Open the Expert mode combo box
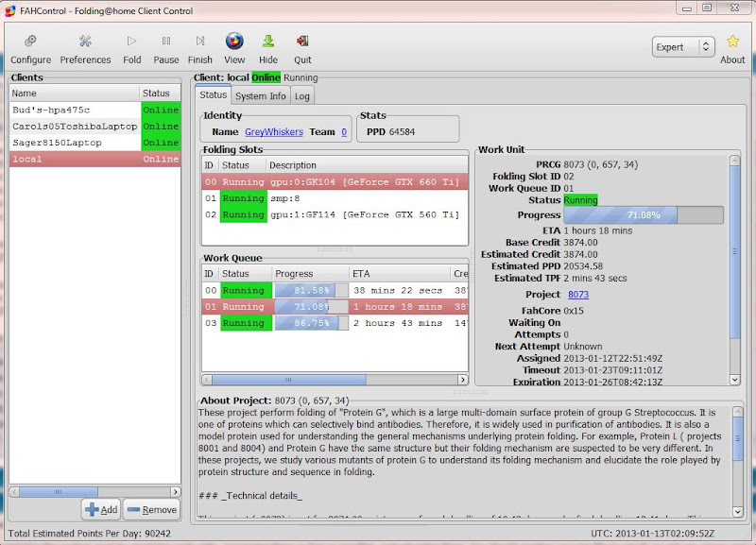The height and width of the screenshot is (545, 756). [682, 47]
